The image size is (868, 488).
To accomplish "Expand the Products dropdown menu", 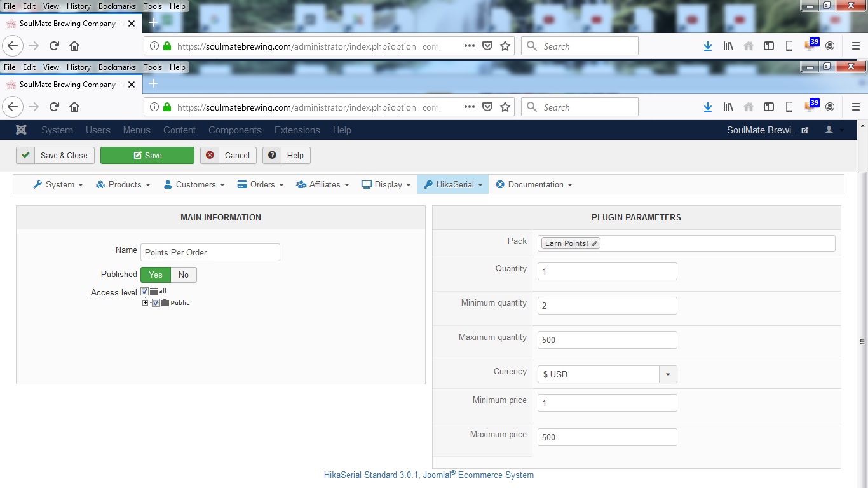I will [x=123, y=184].
